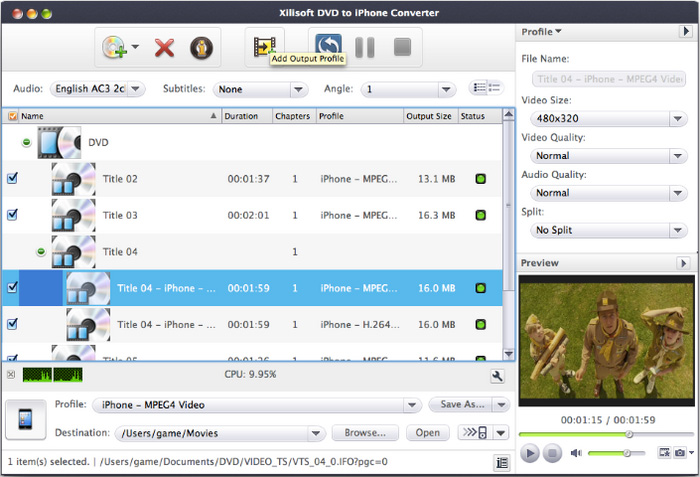Click the Save As... button
The height and width of the screenshot is (477, 700).
461,405
